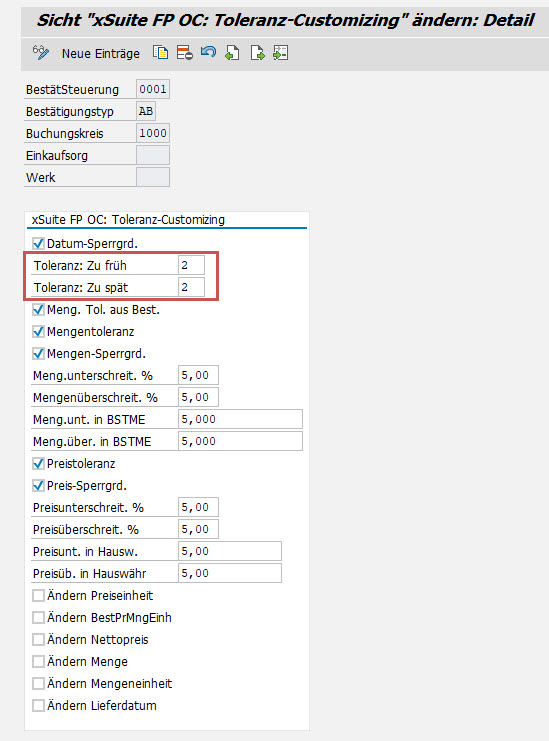Enable the Ändern Nettopreis checkbox
Image resolution: width=549 pixels, height=741 pixels.
tap(38, 640)
